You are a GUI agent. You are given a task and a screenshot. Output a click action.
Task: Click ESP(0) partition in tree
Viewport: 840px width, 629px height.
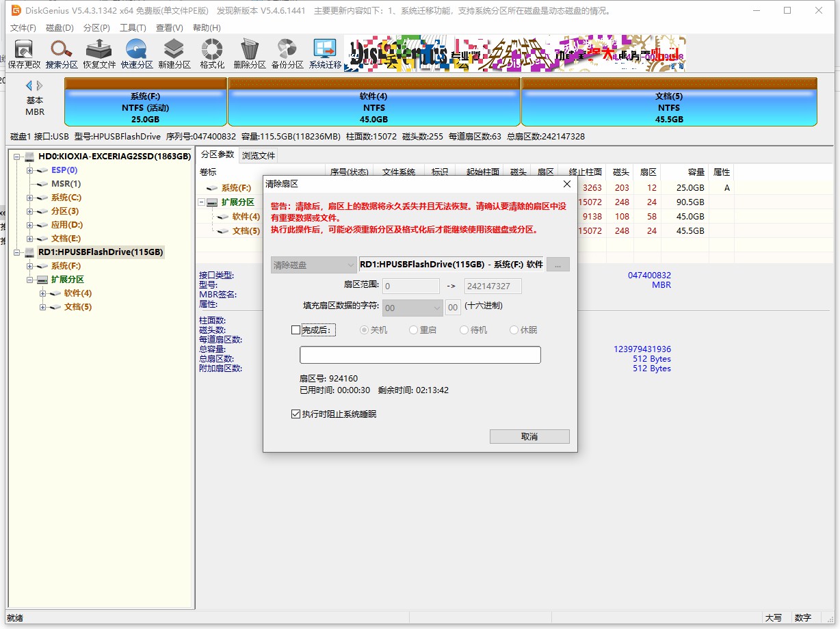pos(64,170)
